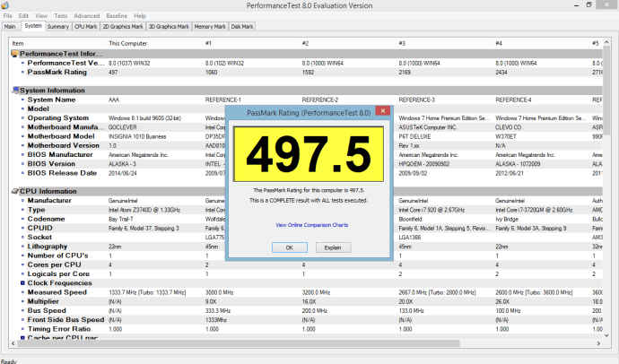Select the Timing Error Ratio row
The image size is (619, 364).
point(306,329)
